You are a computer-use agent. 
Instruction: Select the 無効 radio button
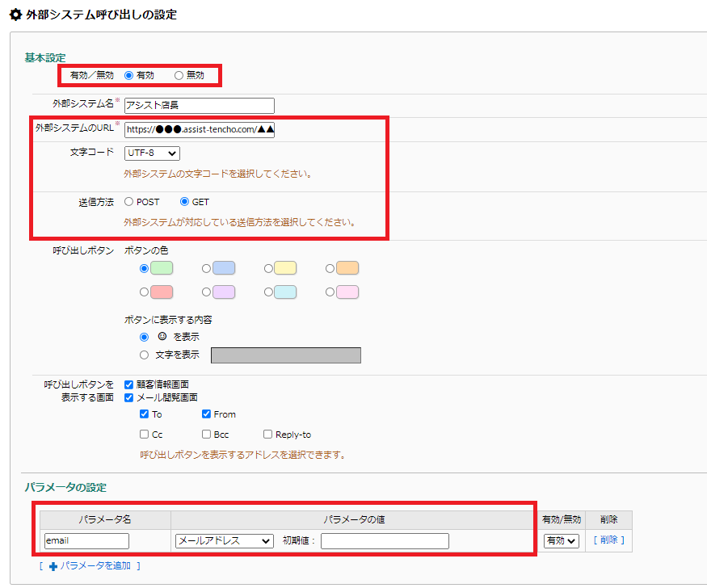[x=179, y=75]
